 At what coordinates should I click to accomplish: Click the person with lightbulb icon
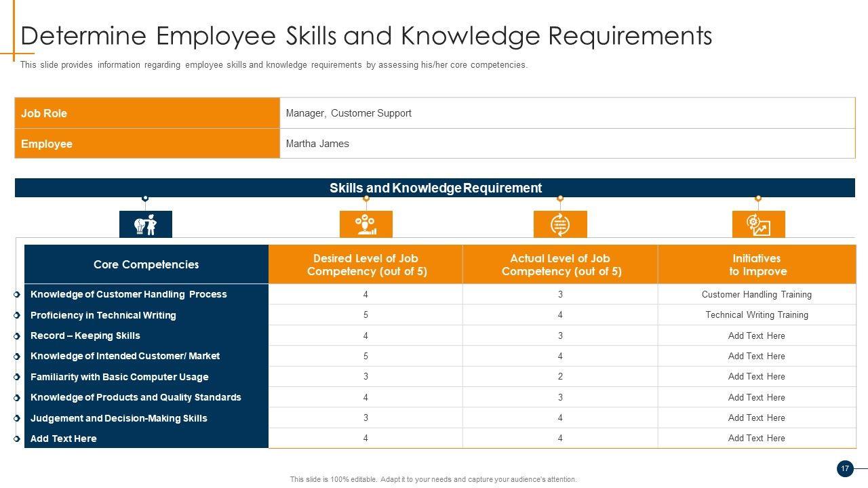point(146,224)
